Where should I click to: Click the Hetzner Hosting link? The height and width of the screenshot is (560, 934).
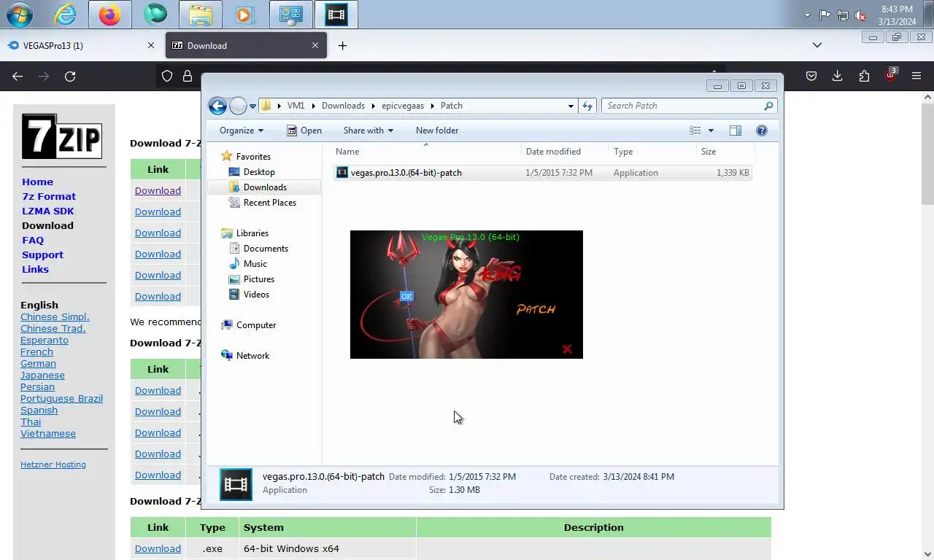[x=53, y=464]
